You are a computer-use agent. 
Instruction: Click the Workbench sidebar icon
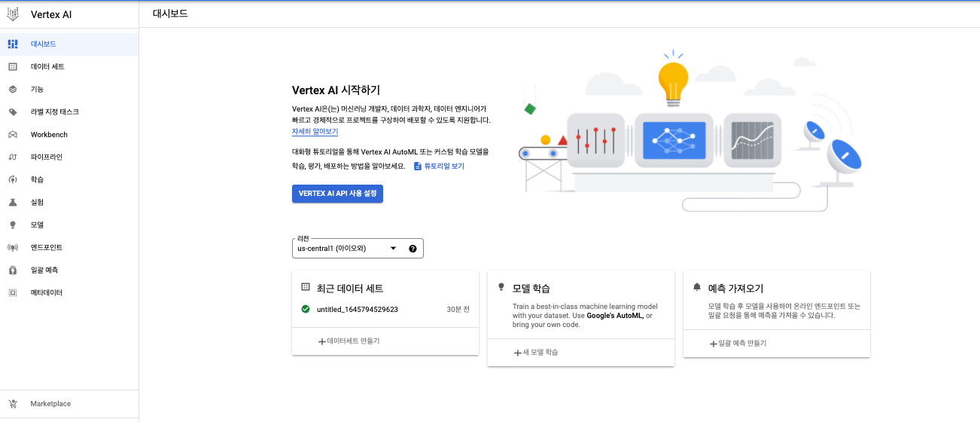13,135
